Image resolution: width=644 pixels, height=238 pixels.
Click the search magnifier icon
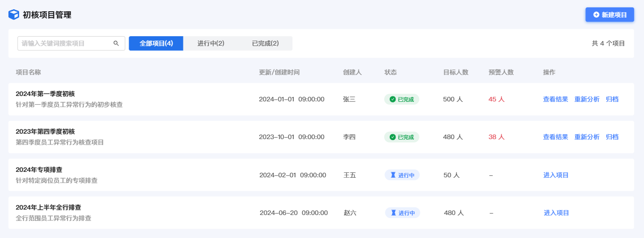(116, 44)
